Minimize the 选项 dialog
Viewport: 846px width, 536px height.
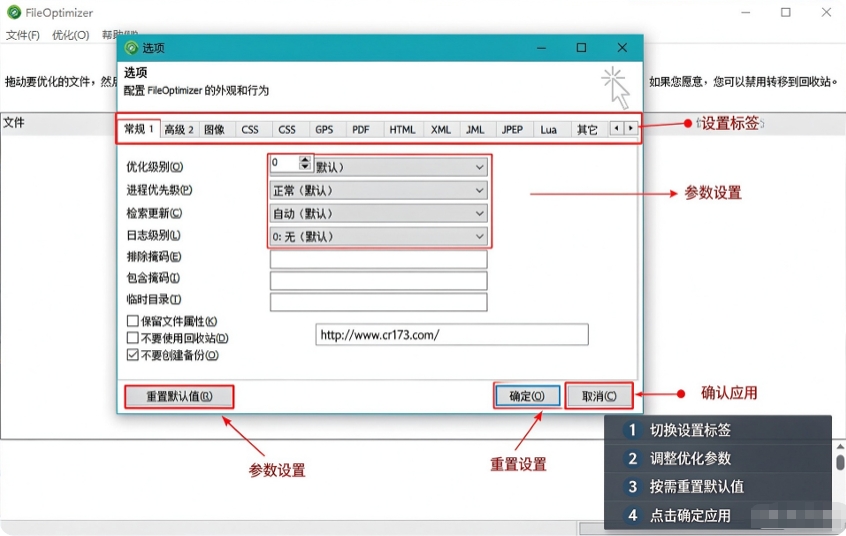coord(541,48)
